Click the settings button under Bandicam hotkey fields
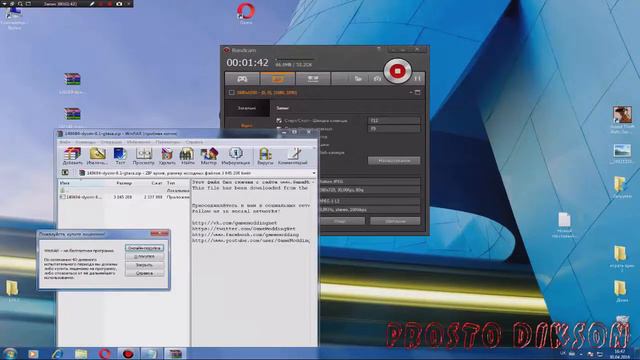The height and width of the screenshot is (360, 640). point(394,161)
